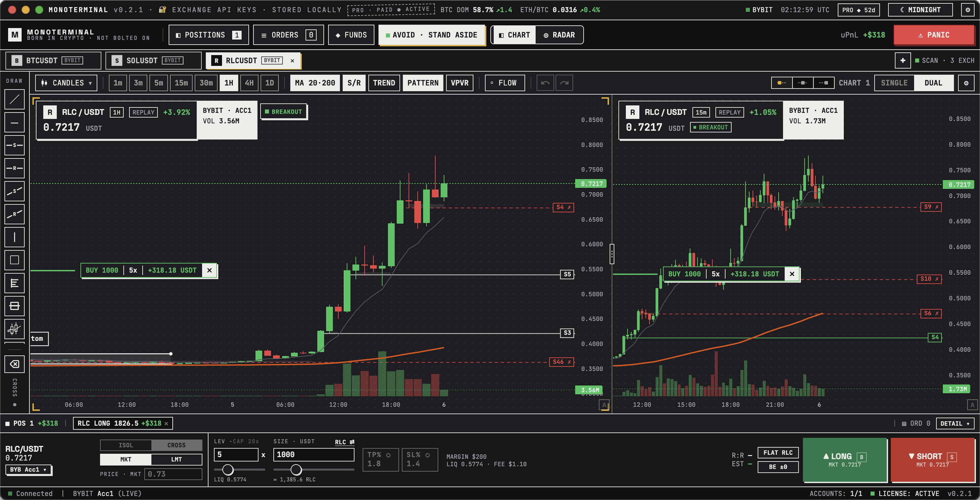Open the RADAR view tab
The width and height of the screenshot is (980, 500).
[559, 35]
